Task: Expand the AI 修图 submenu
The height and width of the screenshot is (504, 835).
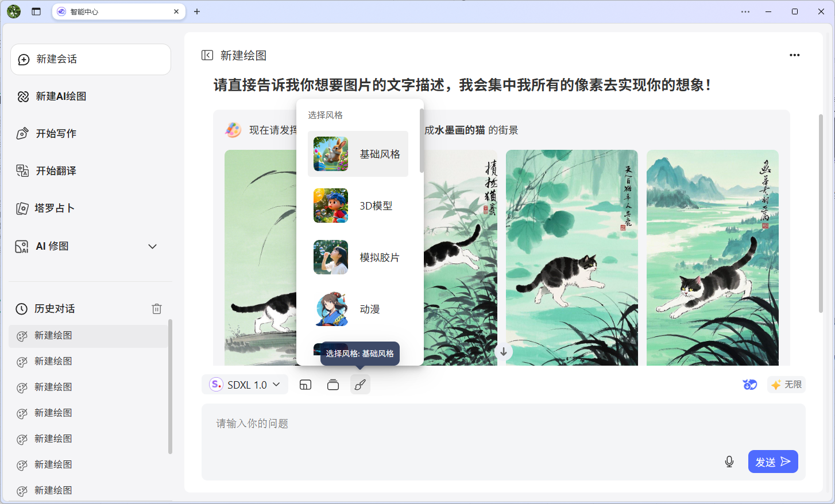Action: pos(152,246)
